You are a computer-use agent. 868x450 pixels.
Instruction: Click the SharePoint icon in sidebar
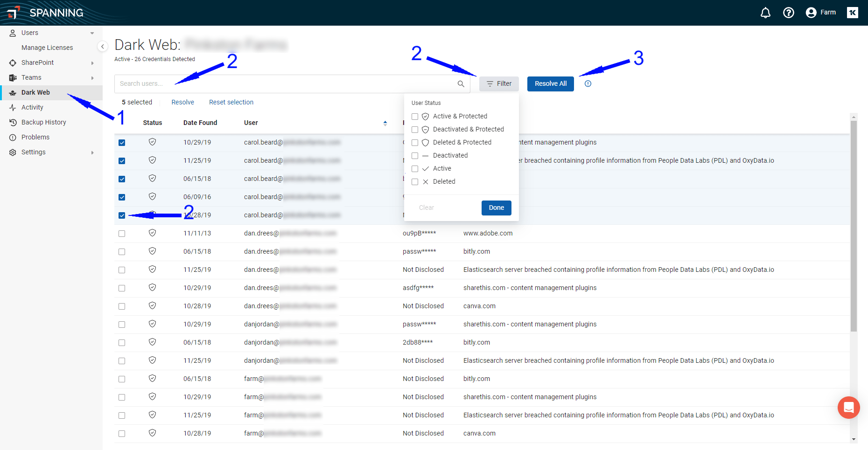pos(13,62)
